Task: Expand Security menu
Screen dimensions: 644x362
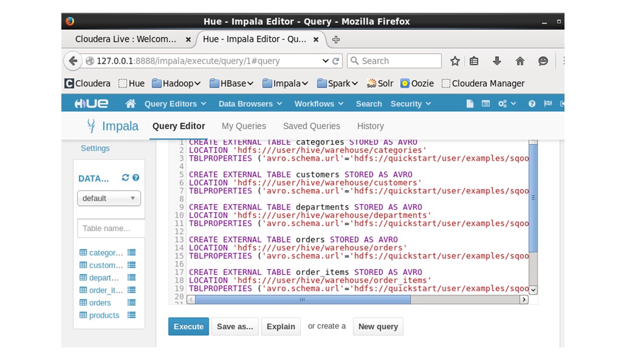Action: [x=411, y=104]
